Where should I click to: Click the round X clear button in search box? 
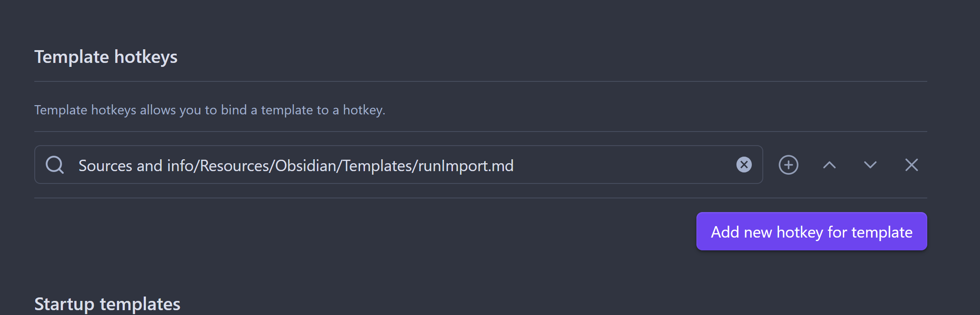point(744,165)
